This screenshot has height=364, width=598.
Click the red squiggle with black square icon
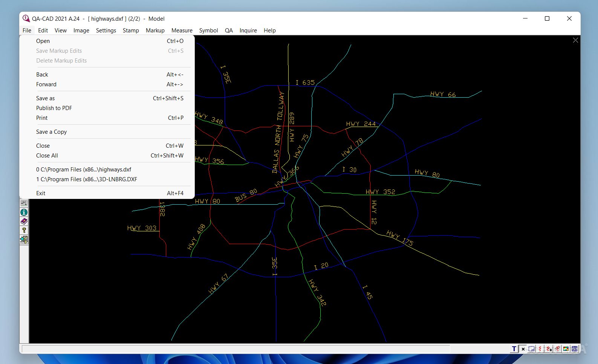(x=549, y=349)
